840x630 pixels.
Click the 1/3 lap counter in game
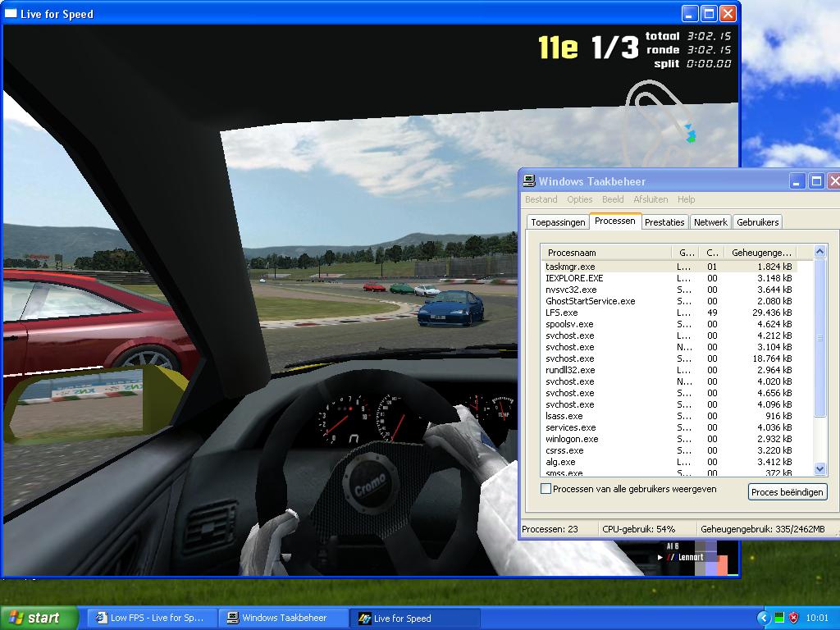615,47
